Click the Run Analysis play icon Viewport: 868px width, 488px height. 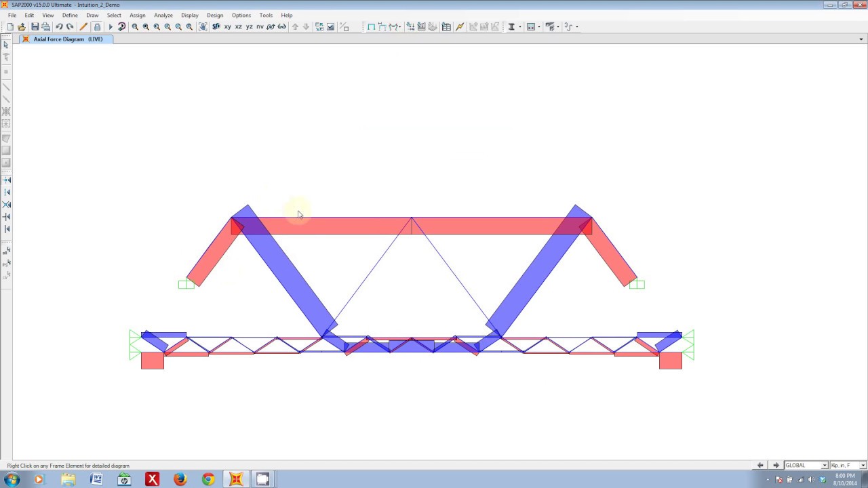tap(111, 27)
